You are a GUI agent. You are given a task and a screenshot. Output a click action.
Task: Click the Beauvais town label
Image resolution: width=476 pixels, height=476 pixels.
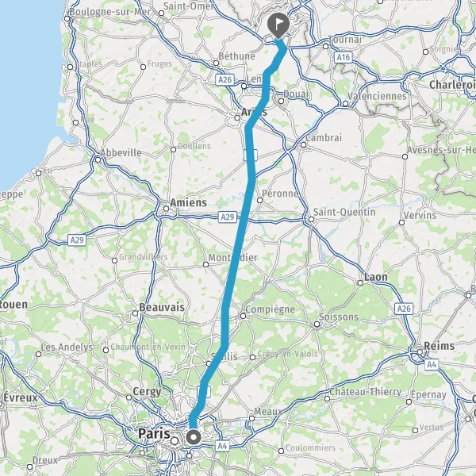[162, 307]
